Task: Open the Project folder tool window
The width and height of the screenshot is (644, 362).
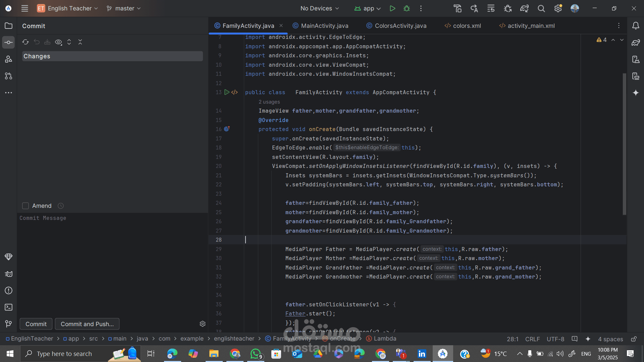Action: point(9,26)
